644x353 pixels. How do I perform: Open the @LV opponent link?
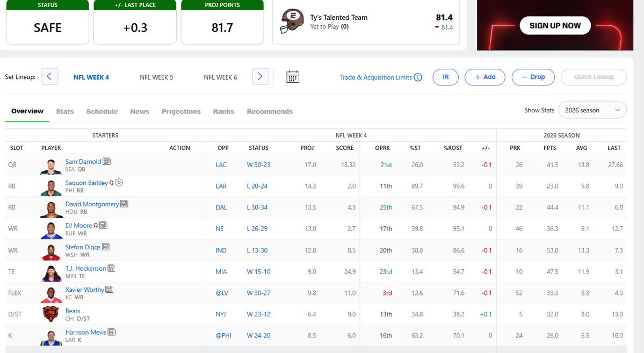222,293
